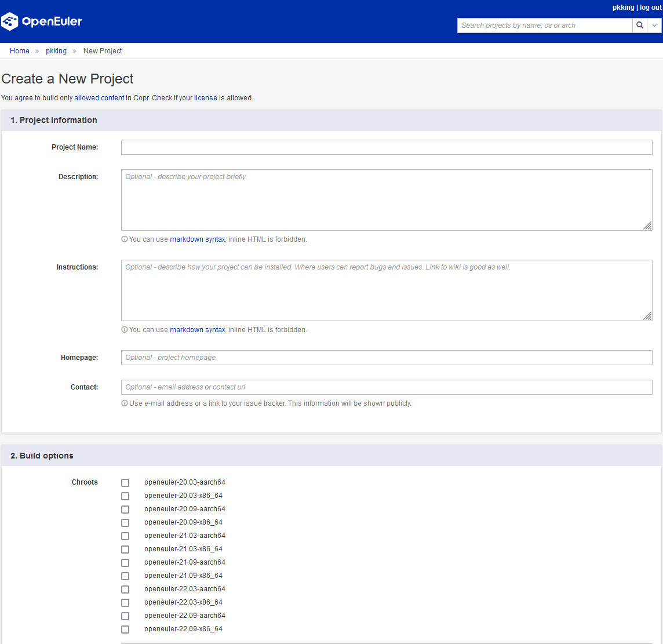663x644 pixels.
Task: Select the openeuler-22.03-x86_64 chroot
Action: point(125,603)
